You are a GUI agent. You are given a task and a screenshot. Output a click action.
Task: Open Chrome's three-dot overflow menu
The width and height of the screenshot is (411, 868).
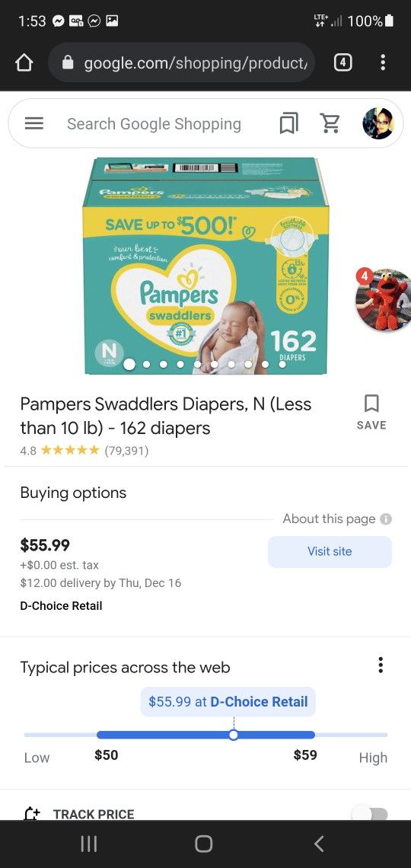[383, 62]
